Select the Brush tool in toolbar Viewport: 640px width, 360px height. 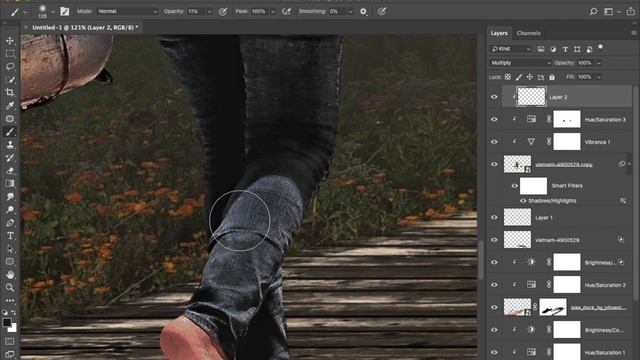pyautogui.click(x=10, y=132)
